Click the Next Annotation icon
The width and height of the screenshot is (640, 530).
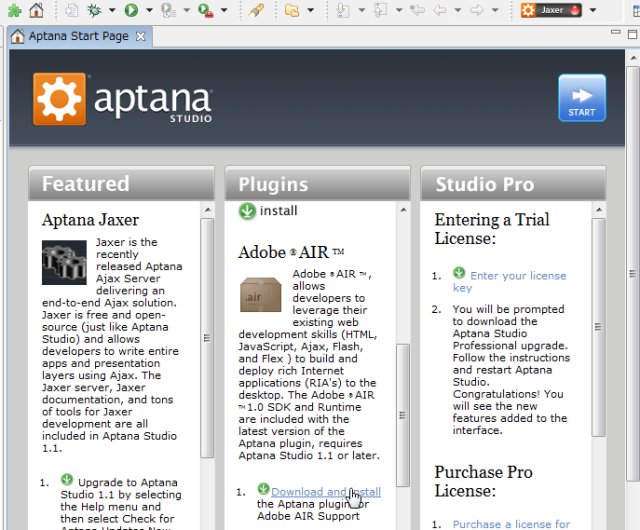(343, 10)
